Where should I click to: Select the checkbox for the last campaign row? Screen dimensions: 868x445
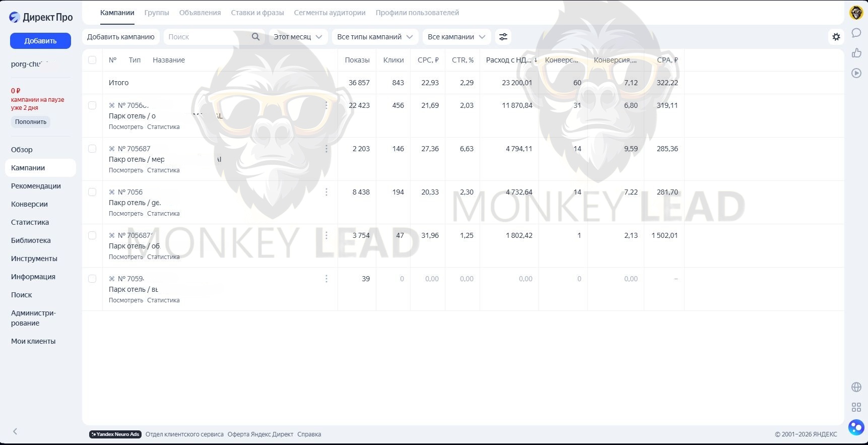click(x=92, y=279)
